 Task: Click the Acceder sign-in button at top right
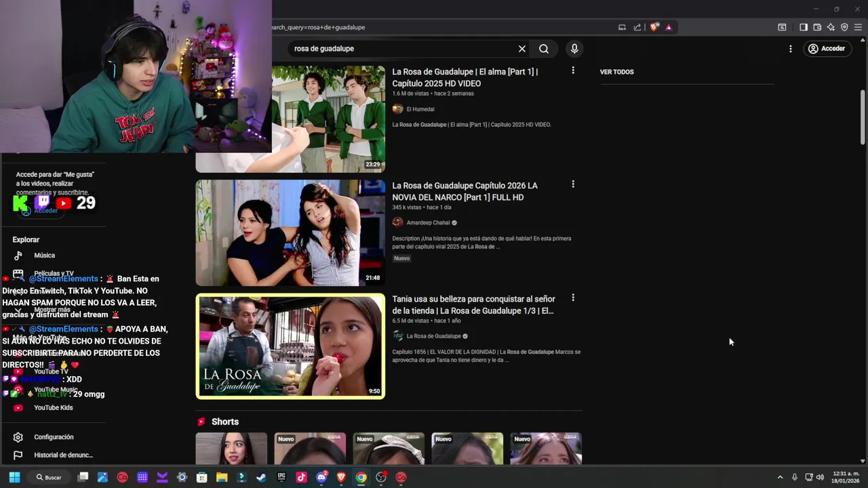click(827, 49)
